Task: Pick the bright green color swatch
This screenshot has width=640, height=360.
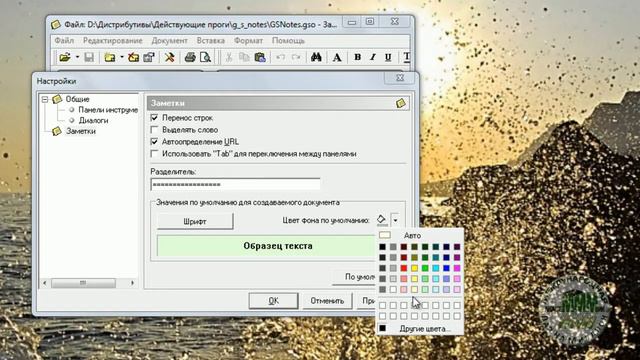Action: pyautogui.click(x=425, y=268)
